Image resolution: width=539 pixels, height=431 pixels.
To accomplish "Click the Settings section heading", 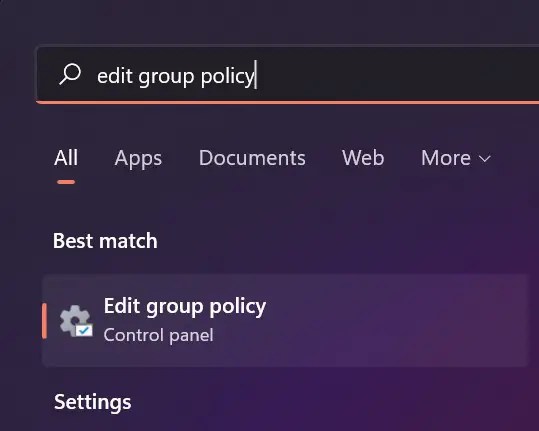I will [92, 402].
